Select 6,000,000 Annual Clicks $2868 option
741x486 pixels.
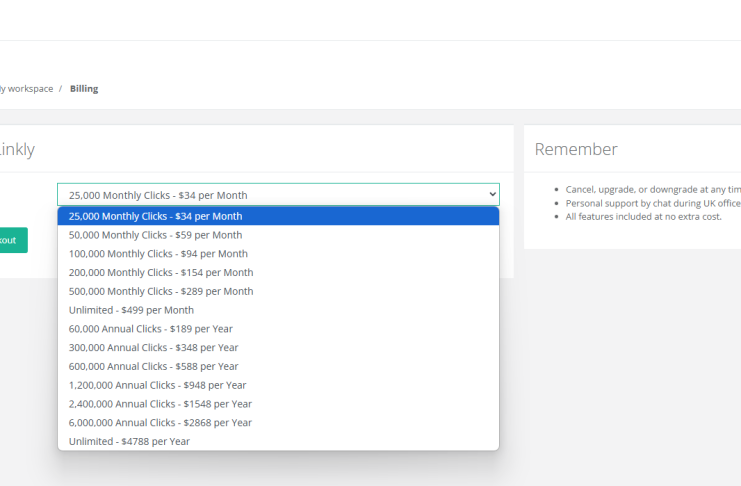pos(160,423)
